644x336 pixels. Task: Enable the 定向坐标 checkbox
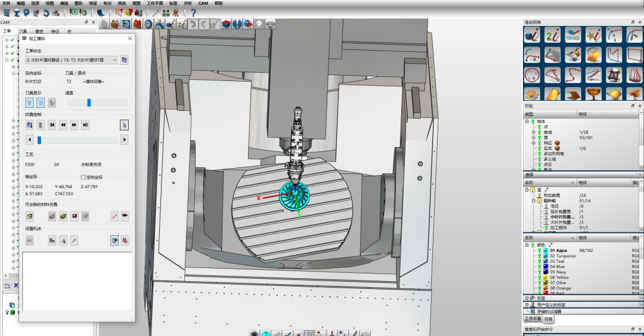point(83,177)
